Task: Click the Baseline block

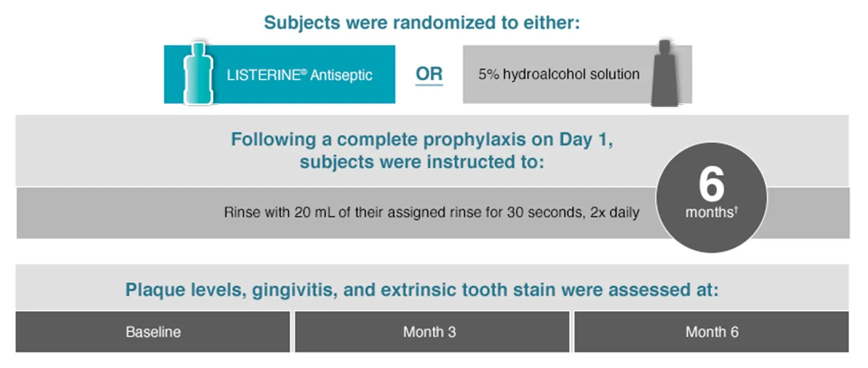Action: 153,332
